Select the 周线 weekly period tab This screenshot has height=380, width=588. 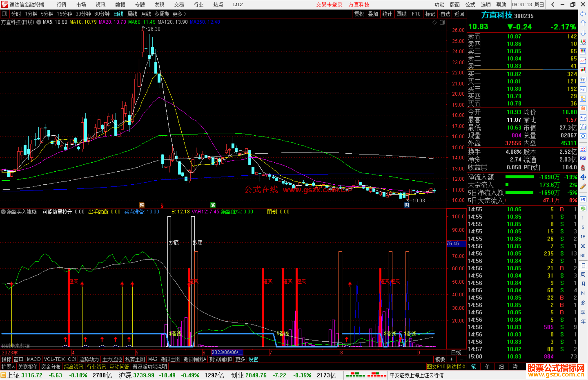click(x=132, y=14)
